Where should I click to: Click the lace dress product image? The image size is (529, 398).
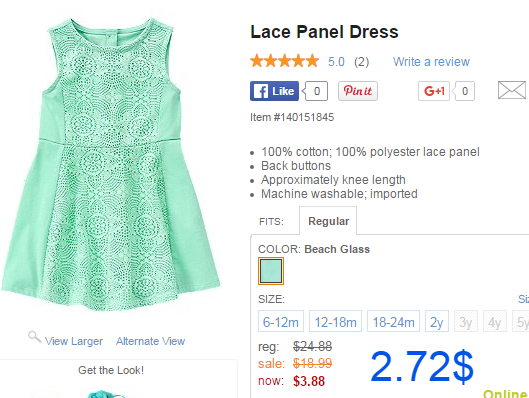(x=111, y=164)
